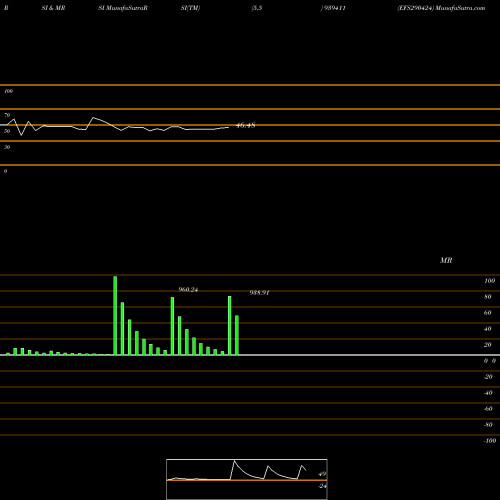The height and width of the screenshot is (500, 500).
Task: Open the mini overview chart thumbnail
Action: click(x=247, y=479)
